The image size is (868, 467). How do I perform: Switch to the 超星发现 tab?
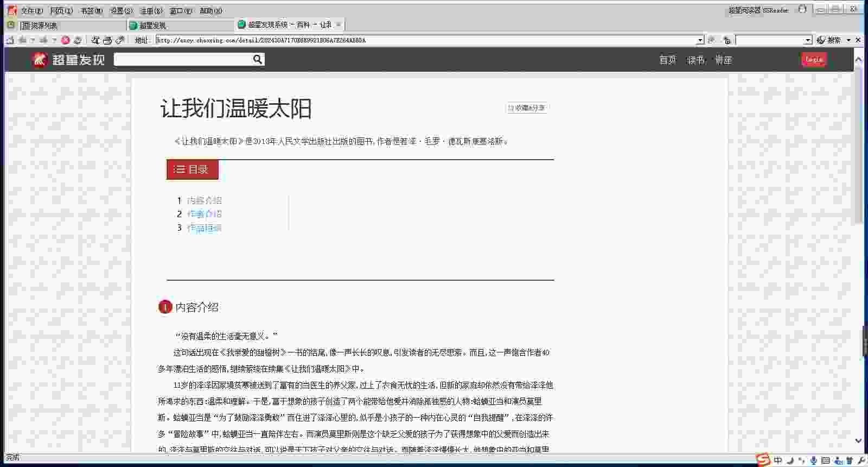coord(181,25)
